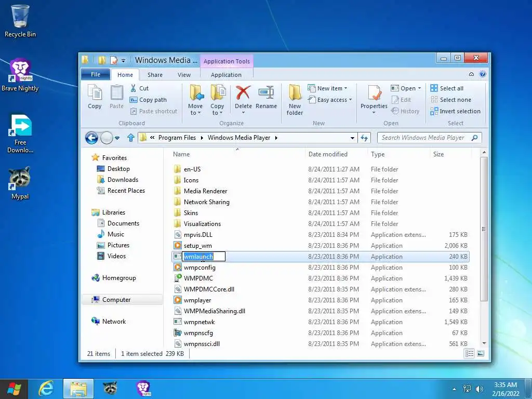Click the volume speaker tray icon
532x399 pixels.
[x=480, y=389]
